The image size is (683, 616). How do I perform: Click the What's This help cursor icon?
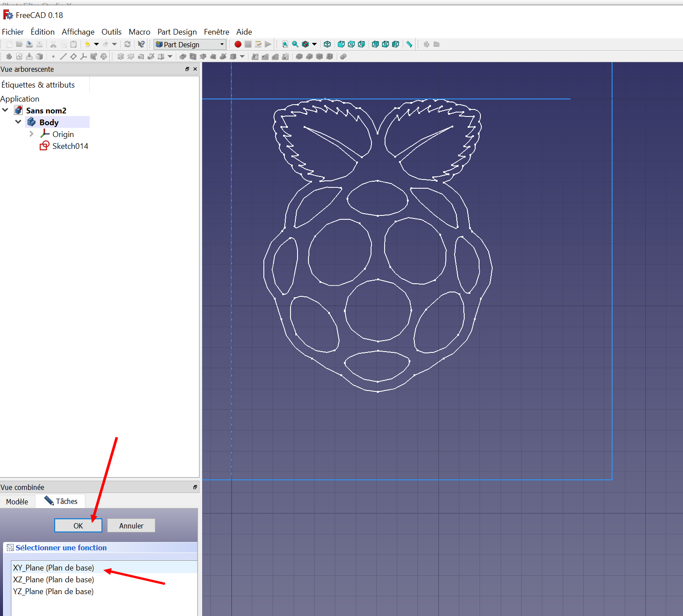141,44
